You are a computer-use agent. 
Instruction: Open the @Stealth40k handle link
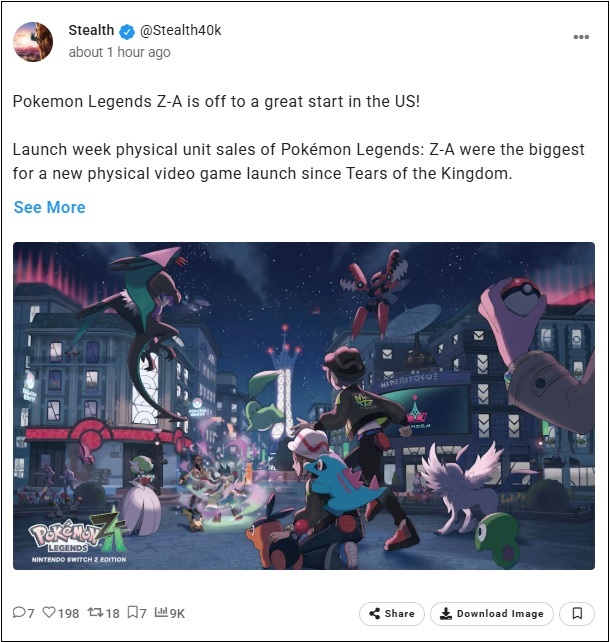tap(181, 30)
